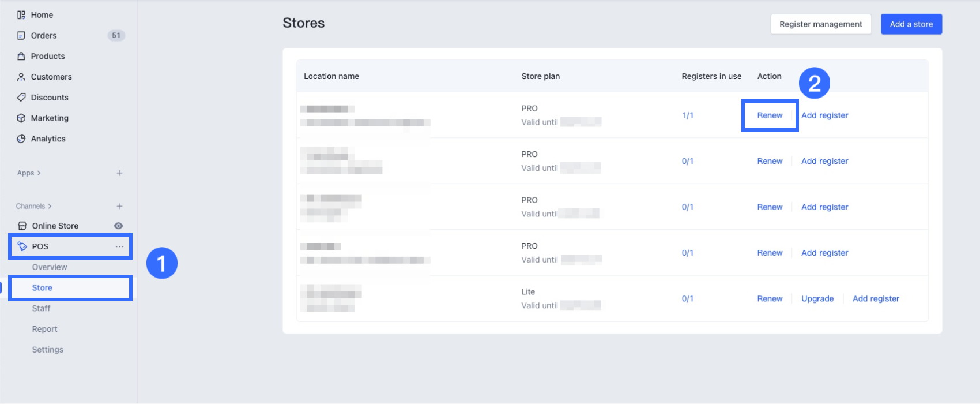
Task: Add a new app with plus icon
Action: (x=119, y=173)
